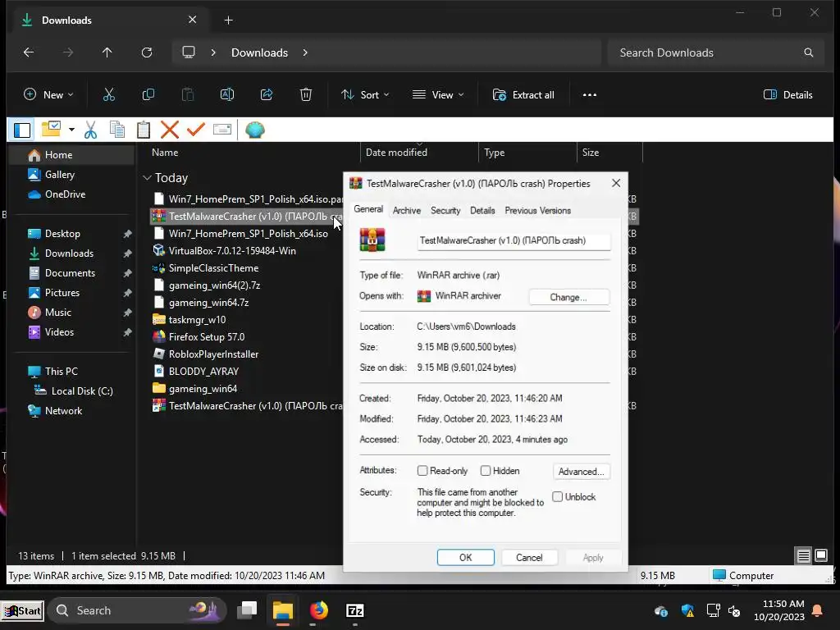Open classic toolbar folder dropdown arrow
Screen dimensions: 840x630
tap(71, 130)
